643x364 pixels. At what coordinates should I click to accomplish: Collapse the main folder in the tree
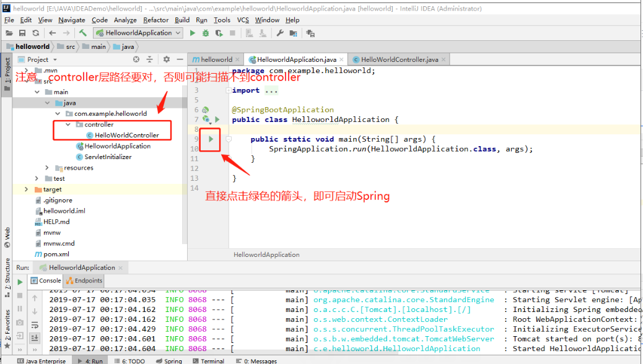37,92
